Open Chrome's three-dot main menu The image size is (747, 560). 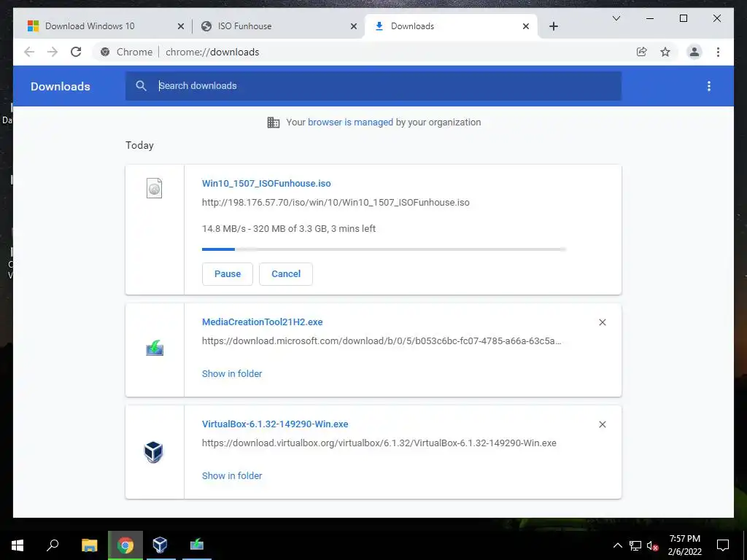tap(718, 52)
